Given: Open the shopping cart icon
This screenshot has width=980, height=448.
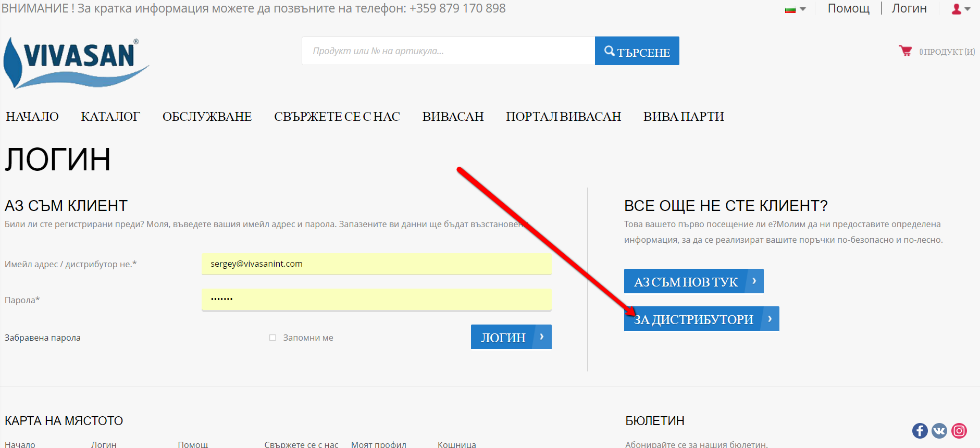Looking at the screenshot, I should 905,51.
